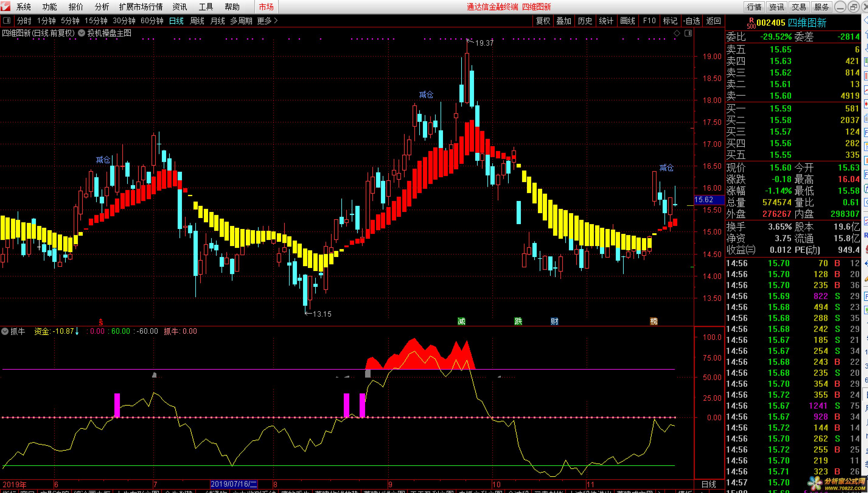Click the 行情 button in the title bar
The height and width of the screenshot is (493, 868).
coord(754,7)
